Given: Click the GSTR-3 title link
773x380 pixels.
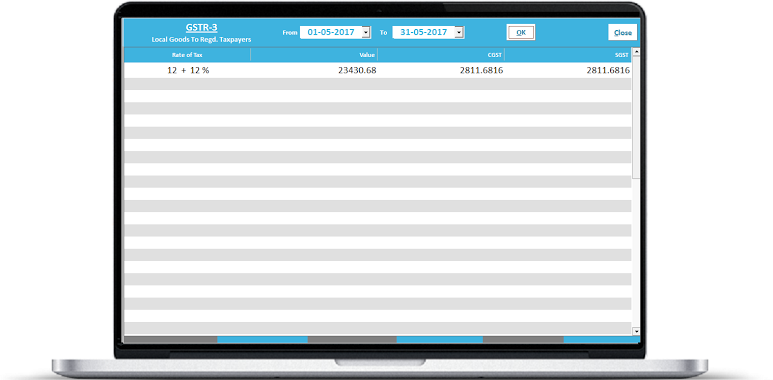Looking at the screenshot, I should coord(201,28).
